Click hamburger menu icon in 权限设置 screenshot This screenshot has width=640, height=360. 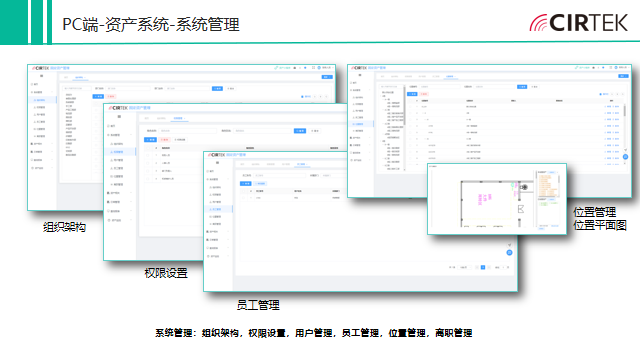coord(119,117)
